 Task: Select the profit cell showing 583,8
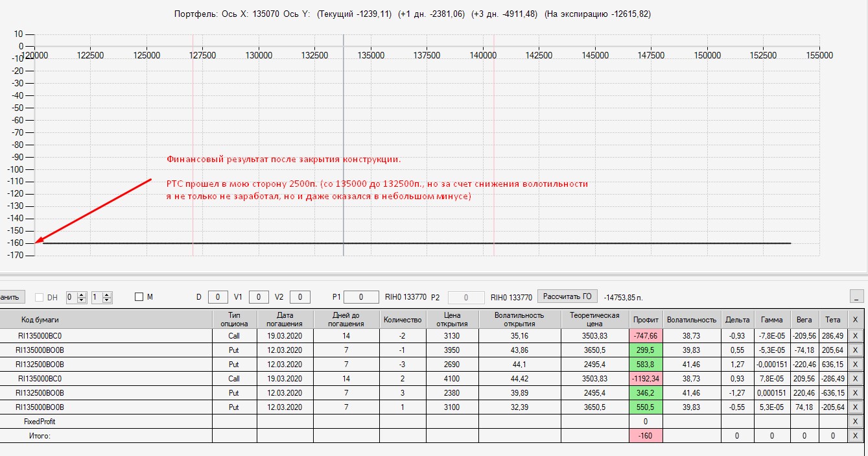coord(646,364)
